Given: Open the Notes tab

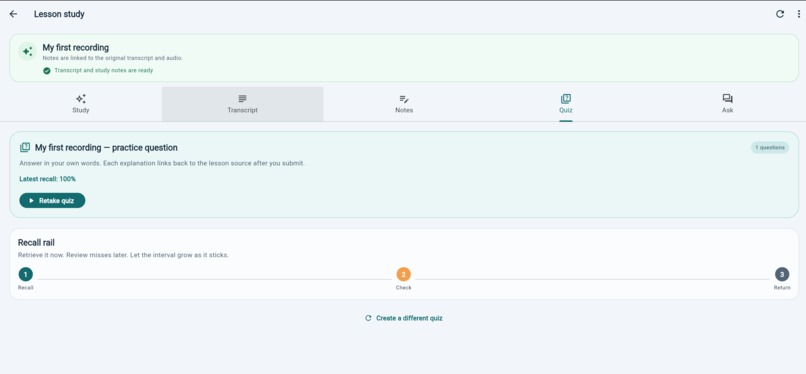Looking at the screenshot, I should [404, 104].
